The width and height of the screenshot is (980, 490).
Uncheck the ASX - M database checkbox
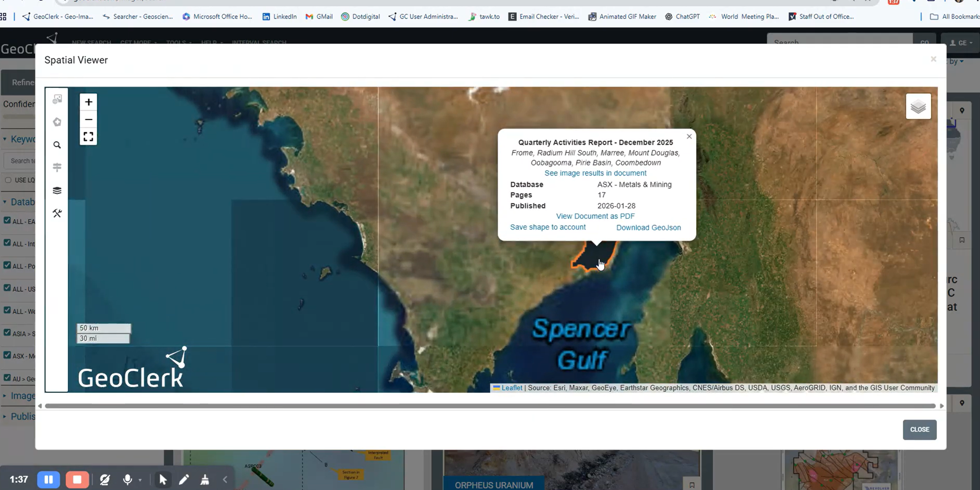pos(7,355)
